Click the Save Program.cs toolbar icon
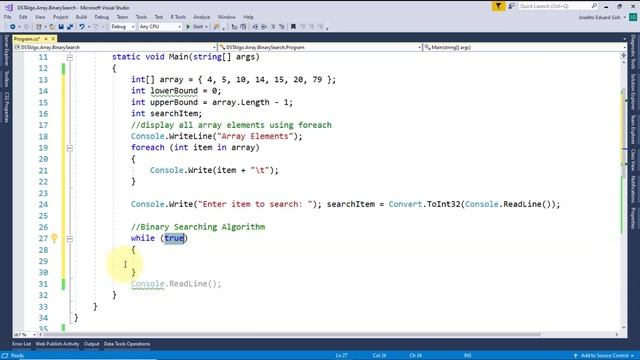Viewport: 640px width, 360px height. 61,27
